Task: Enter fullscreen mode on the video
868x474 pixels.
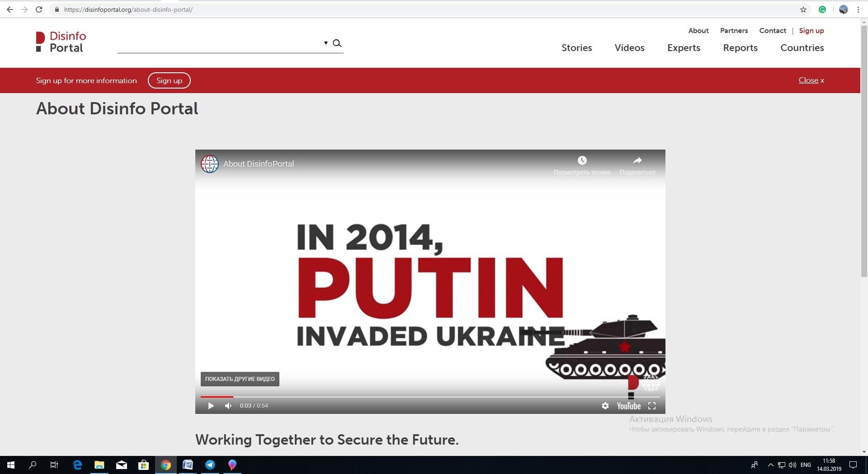Action: tap(651, 406)
